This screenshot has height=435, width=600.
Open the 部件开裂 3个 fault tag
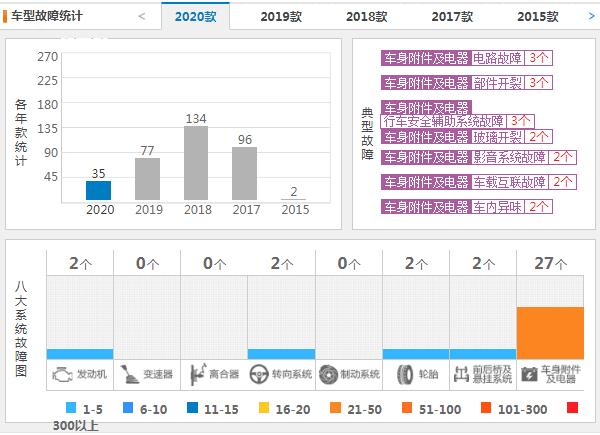click(x=467, y=83)
